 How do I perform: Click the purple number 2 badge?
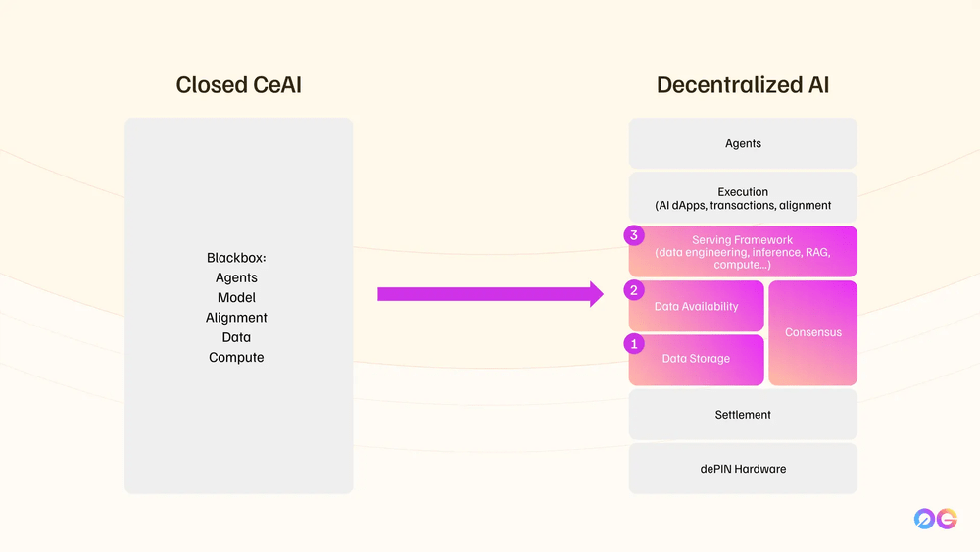[635, 290]
